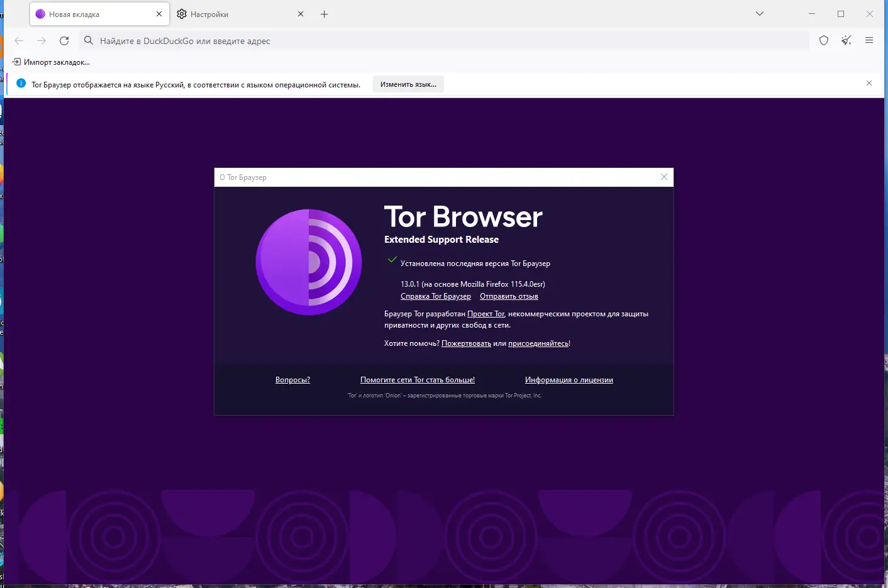Image resolution: width=888 pixels, height=588 pixels.
Task: Open the Информация о лицензии link
Action: coord(569,380)
